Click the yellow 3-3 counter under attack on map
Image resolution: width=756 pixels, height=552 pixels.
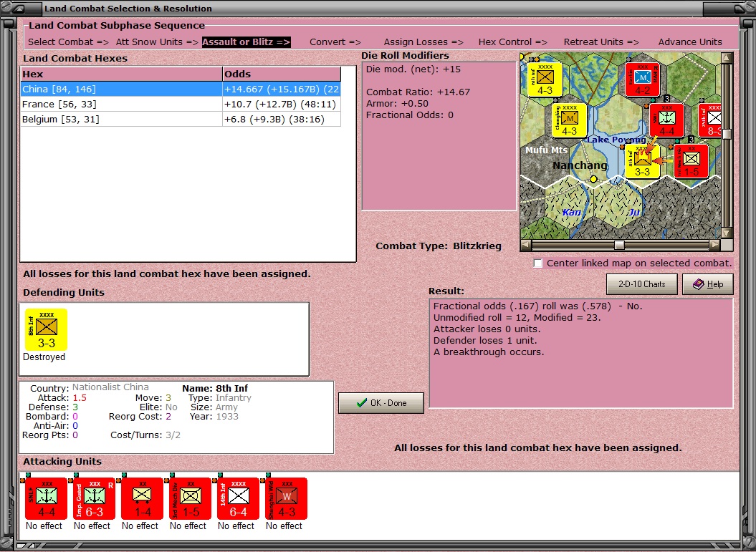pyautogui.click(x=642, y=161)
